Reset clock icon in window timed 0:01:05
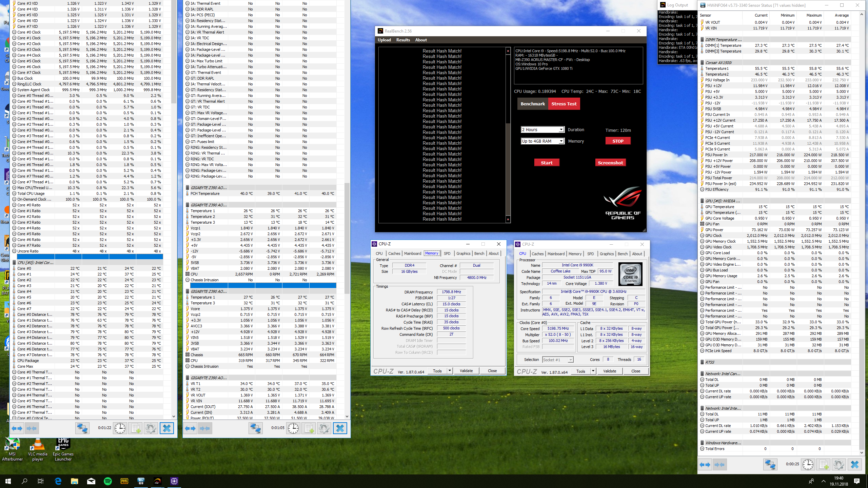This screenshot has height=488, width=868. pyautogui.click(x=293, y=428)
